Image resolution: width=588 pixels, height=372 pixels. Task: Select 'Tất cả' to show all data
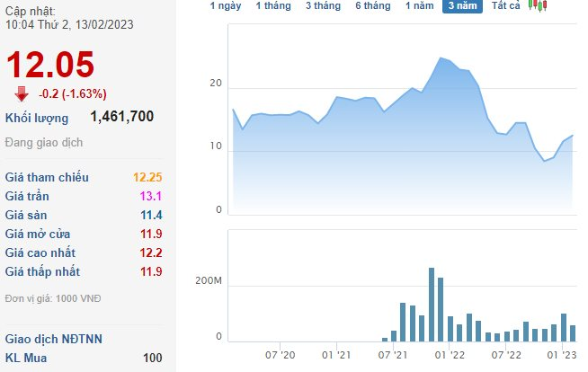tap(505, 5)
